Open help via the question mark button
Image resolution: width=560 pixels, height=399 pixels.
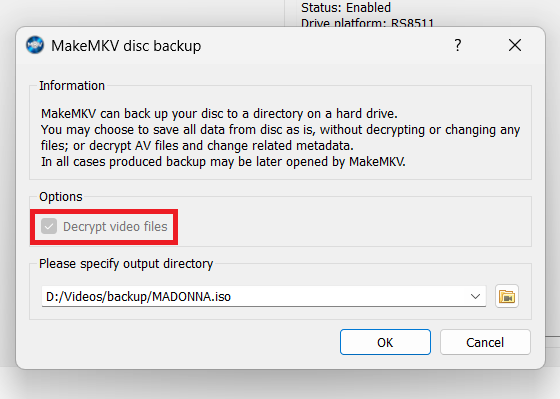pos(458,45)
